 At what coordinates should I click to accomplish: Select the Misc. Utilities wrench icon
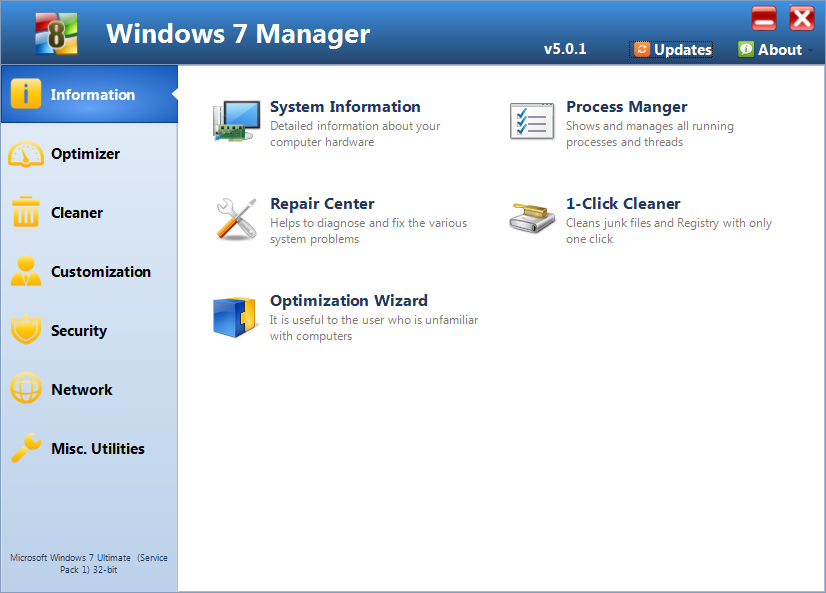(x=26, y=448)
